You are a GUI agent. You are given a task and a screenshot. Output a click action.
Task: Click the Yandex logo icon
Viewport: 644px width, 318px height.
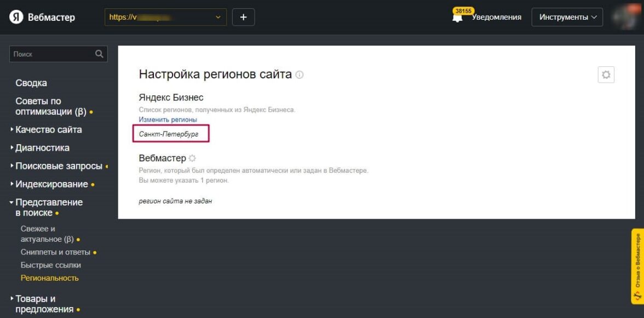(x=16, y=18)
